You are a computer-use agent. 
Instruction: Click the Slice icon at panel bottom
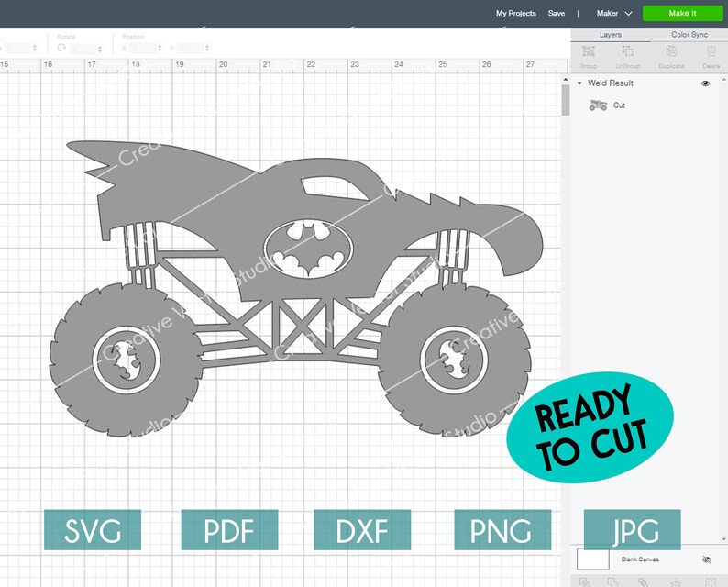(585, 581)
